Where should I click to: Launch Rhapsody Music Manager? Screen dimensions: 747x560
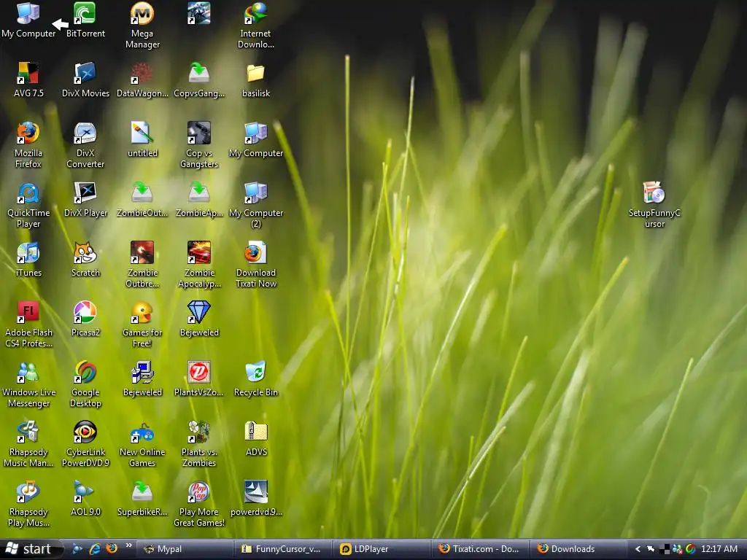point(28,444)
